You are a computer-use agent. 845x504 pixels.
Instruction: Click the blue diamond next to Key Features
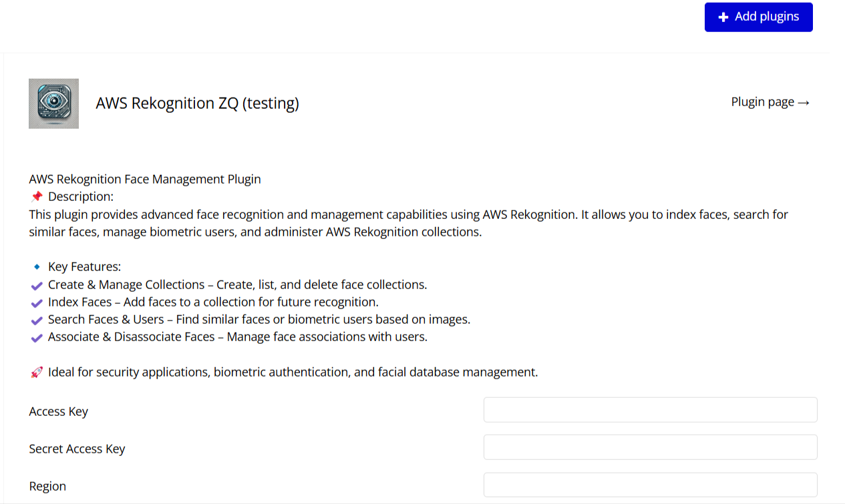(x=37, y=267)
